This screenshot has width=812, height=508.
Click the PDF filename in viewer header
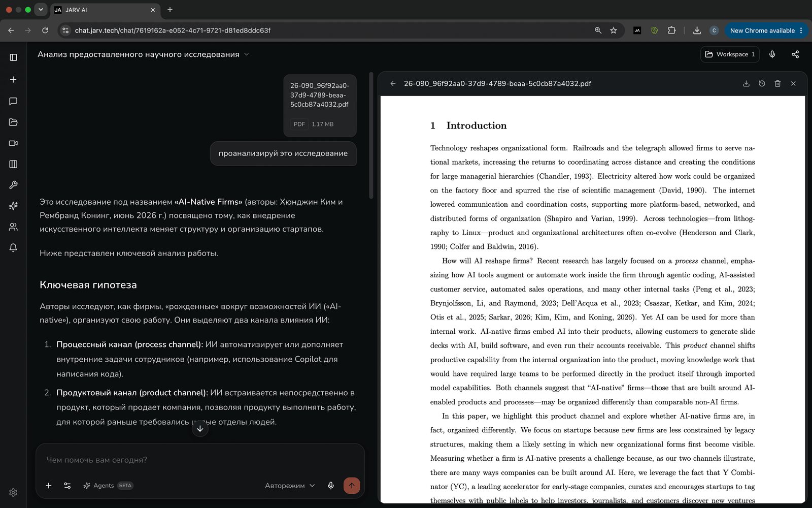(x=497, y=84)
